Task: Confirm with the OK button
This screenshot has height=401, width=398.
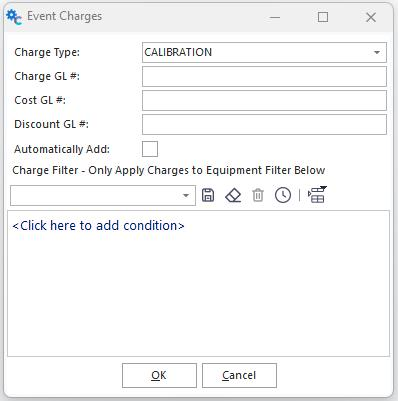Action: [159, 375]
